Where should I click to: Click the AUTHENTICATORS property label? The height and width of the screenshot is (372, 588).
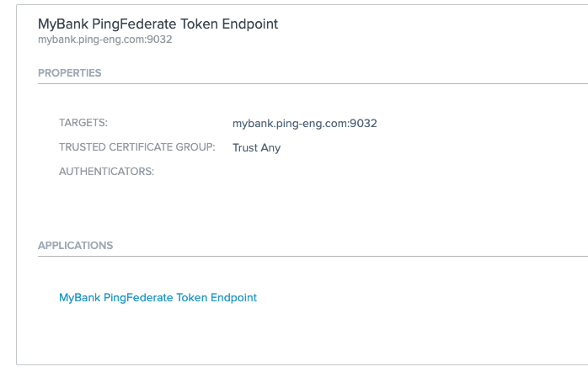[x=106, y=172]
